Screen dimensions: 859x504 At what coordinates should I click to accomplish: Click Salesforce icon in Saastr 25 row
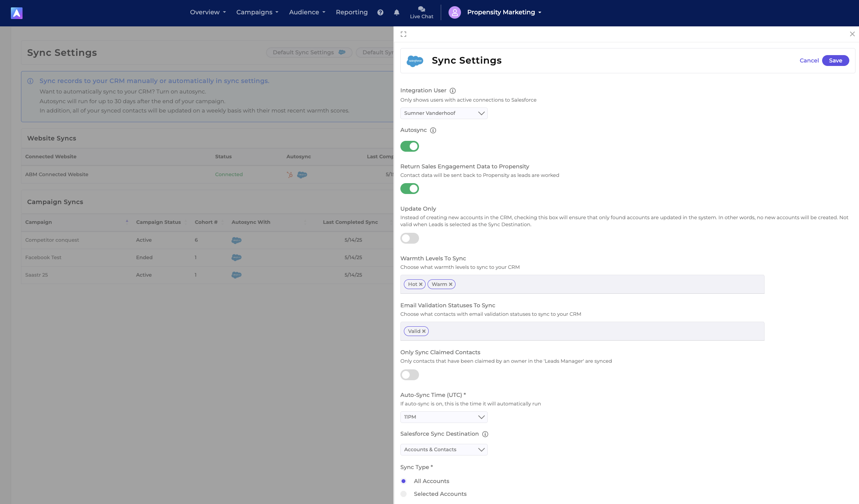tap(236, 275)
